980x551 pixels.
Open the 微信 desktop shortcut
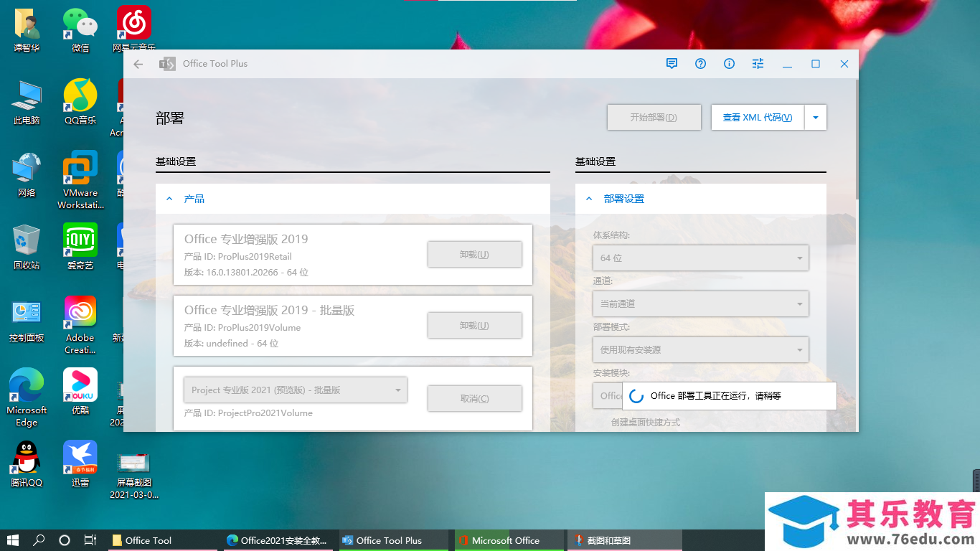coord(80,29)
